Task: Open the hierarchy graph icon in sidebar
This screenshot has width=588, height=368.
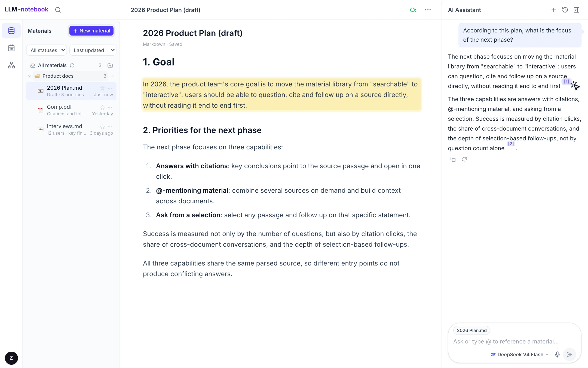Action: click(x=11, y=65)
